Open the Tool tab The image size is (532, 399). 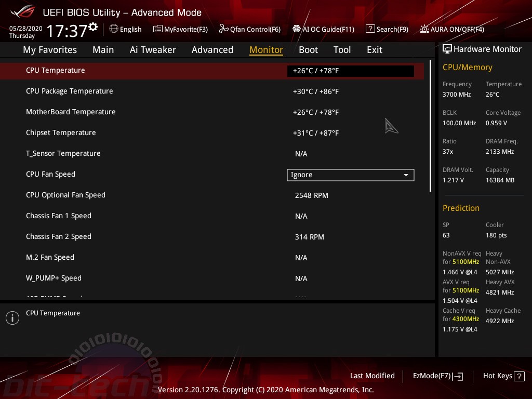coord(342,50)
